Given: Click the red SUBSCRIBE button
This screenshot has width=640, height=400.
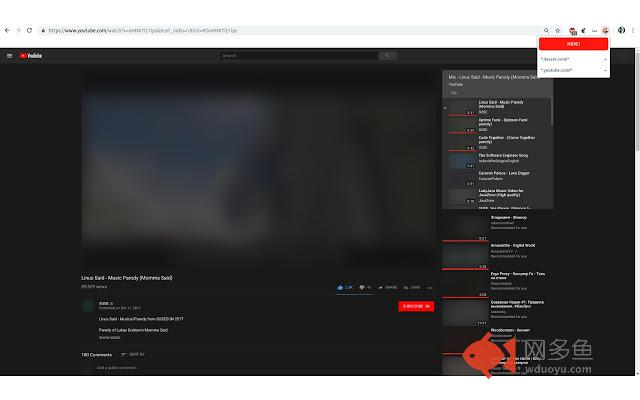Looking at the screenshot, I should pos(416,306).
